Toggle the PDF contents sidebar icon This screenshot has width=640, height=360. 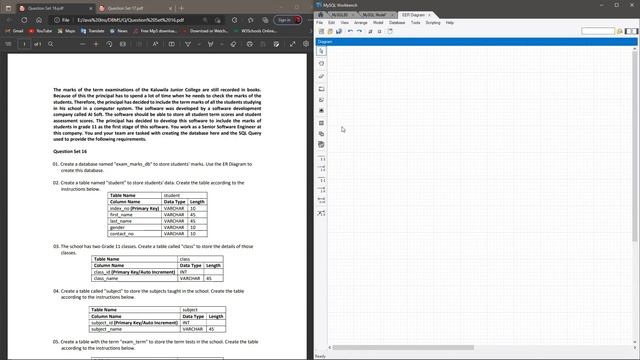8,44
